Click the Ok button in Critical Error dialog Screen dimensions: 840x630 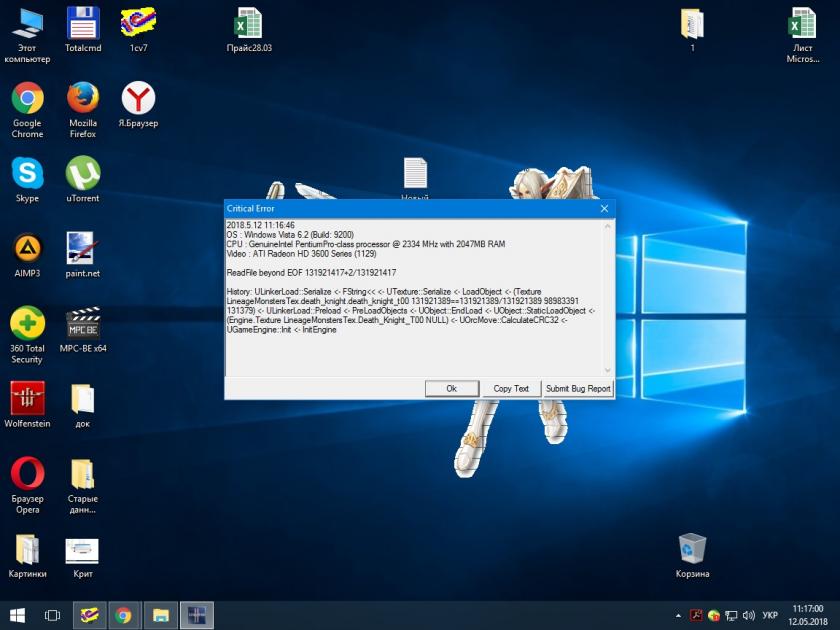(x=451, y=388)
